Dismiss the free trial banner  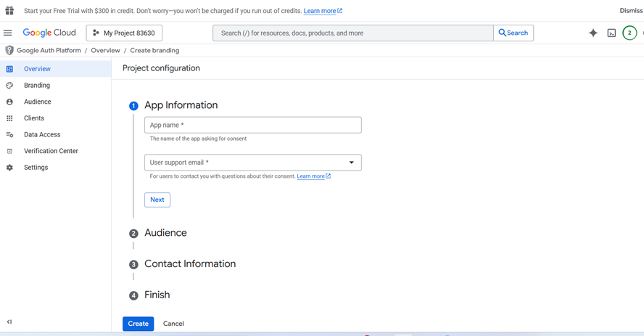click(x=631, y=11)
